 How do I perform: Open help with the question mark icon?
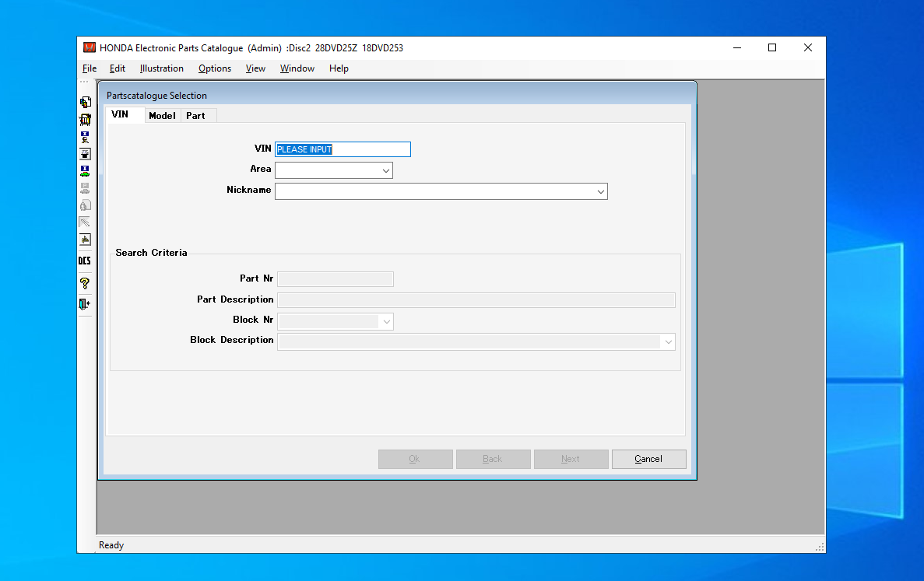(x=85, y=284)
